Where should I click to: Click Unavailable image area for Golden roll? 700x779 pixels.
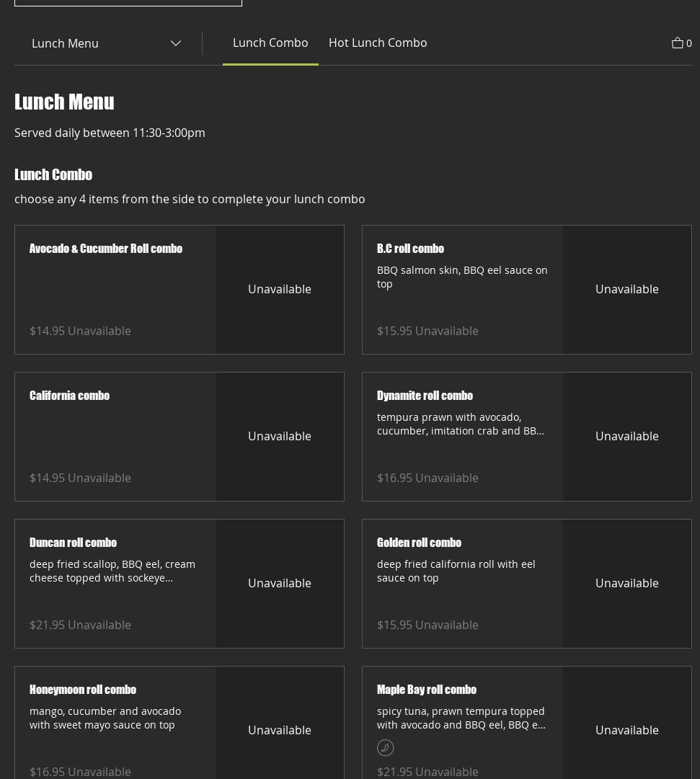(x=626, y=584)
